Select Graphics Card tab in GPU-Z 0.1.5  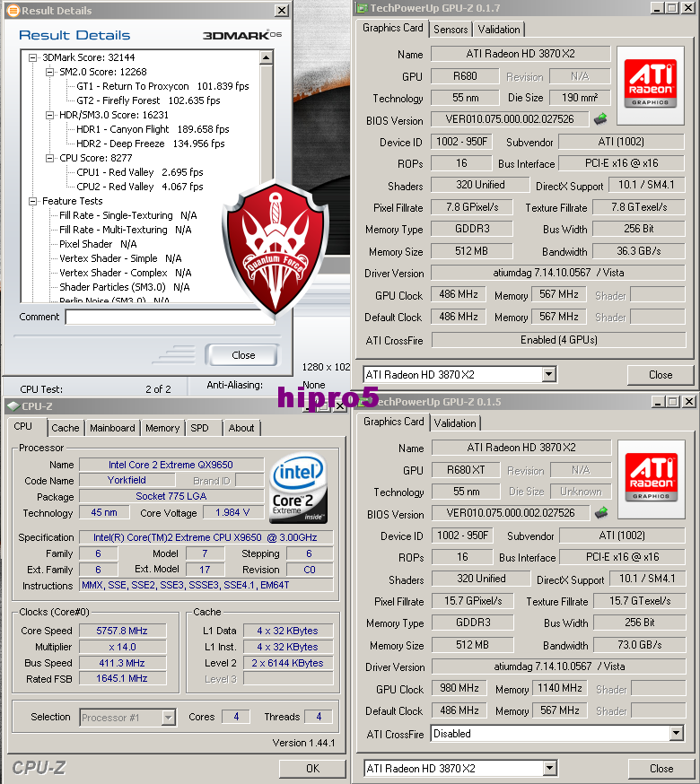(x=393, y=422)
